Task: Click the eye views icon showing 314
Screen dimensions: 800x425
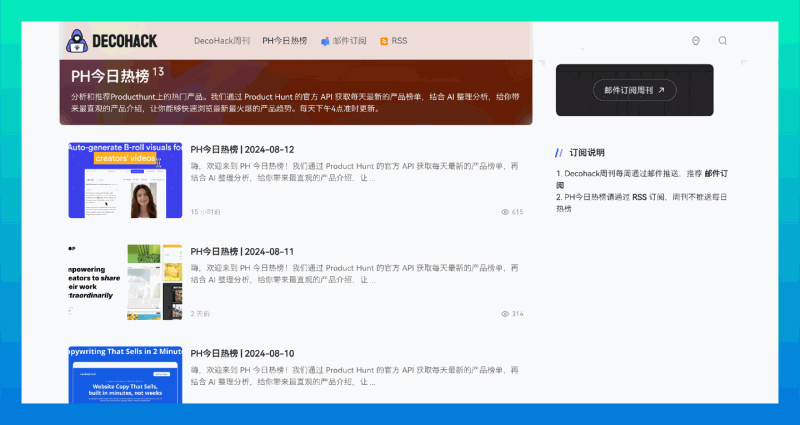Action: click(505, 314)
